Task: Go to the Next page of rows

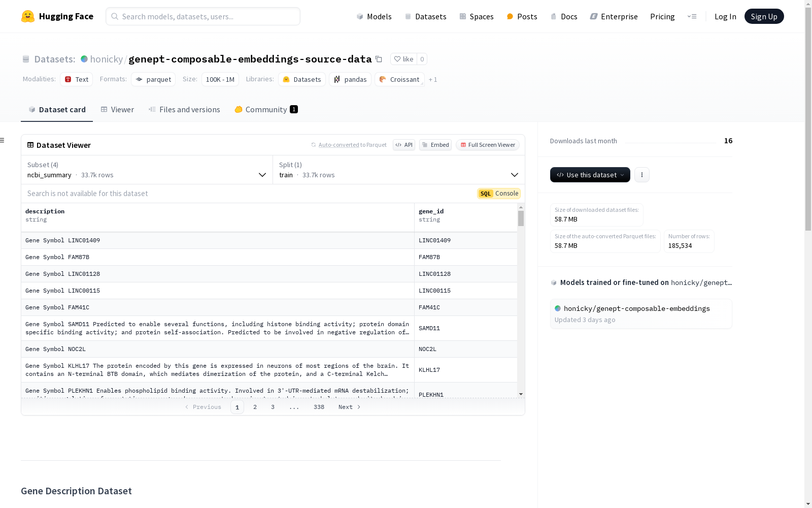Action: (x=350, y=407)
